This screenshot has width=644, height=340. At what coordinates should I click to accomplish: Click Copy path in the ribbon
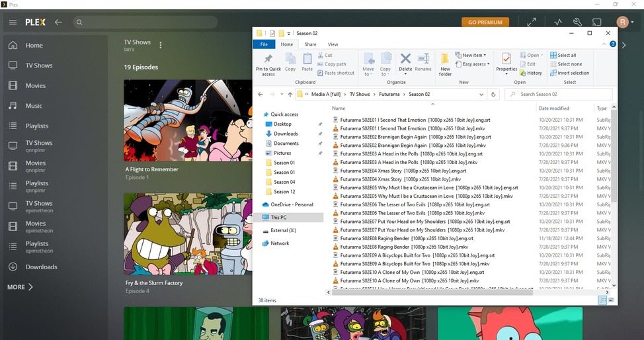coord(332,64)
